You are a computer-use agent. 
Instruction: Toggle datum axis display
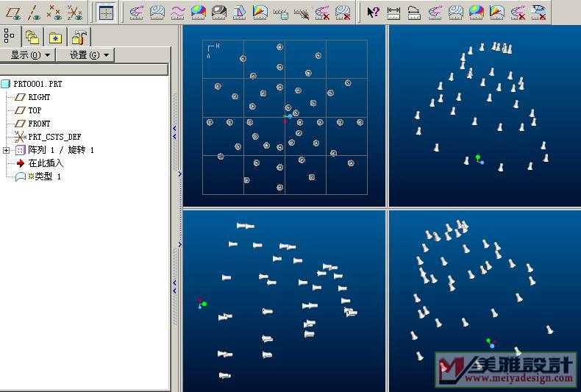[x=34, y=13]
